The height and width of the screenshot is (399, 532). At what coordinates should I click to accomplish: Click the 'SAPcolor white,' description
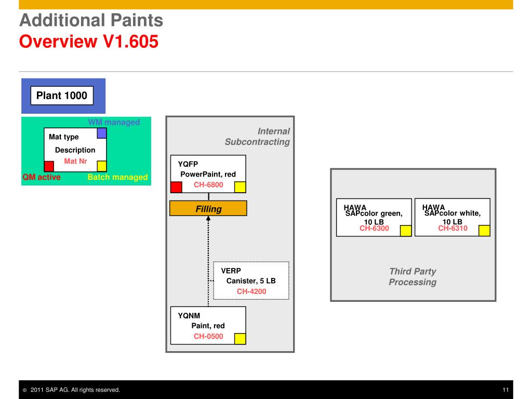[453, 213]
